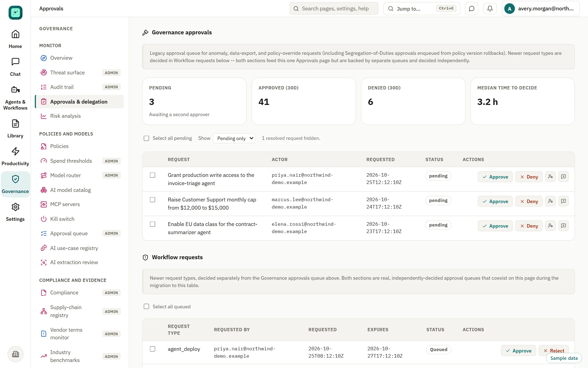Open the Jump to... quick box
The image size is (588, 368).
pos(422,9)
